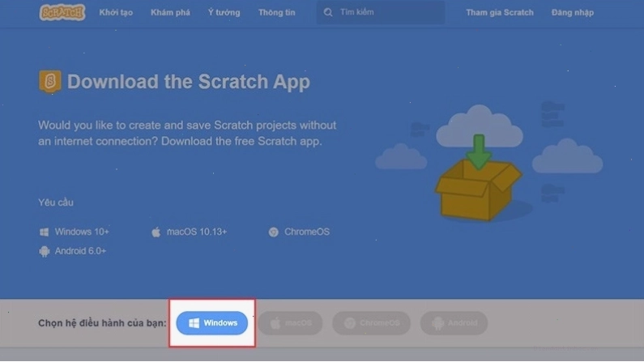
Task: Click the ChromeOS requirement text
Action: coord(307,232)
